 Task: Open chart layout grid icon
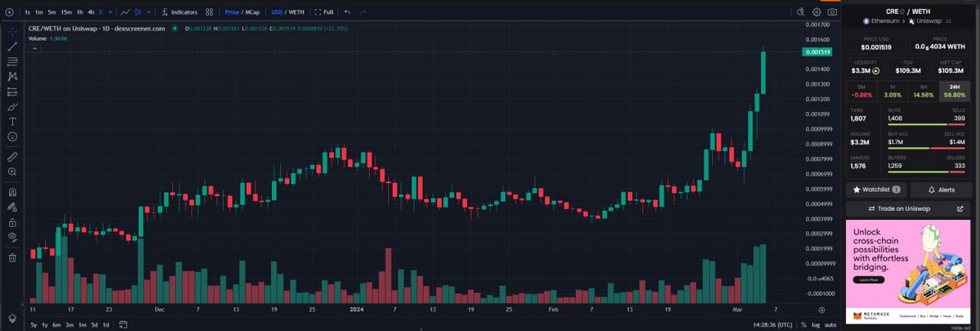tap(210, 12)
